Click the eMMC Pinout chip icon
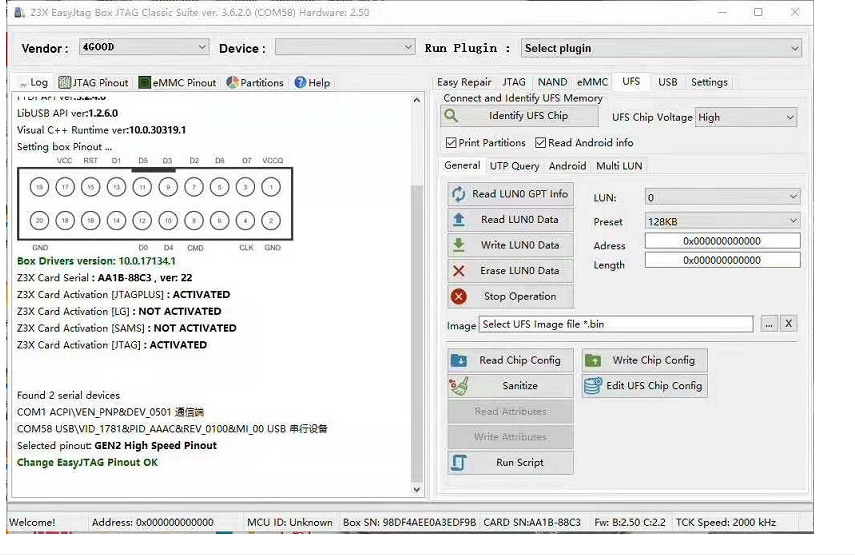 click(144, 82)
